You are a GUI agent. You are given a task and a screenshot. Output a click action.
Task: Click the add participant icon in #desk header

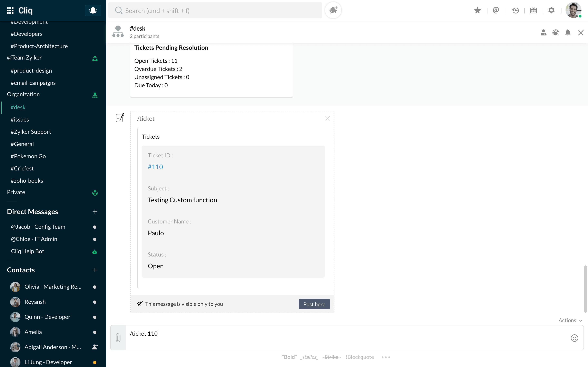[543, 33]
